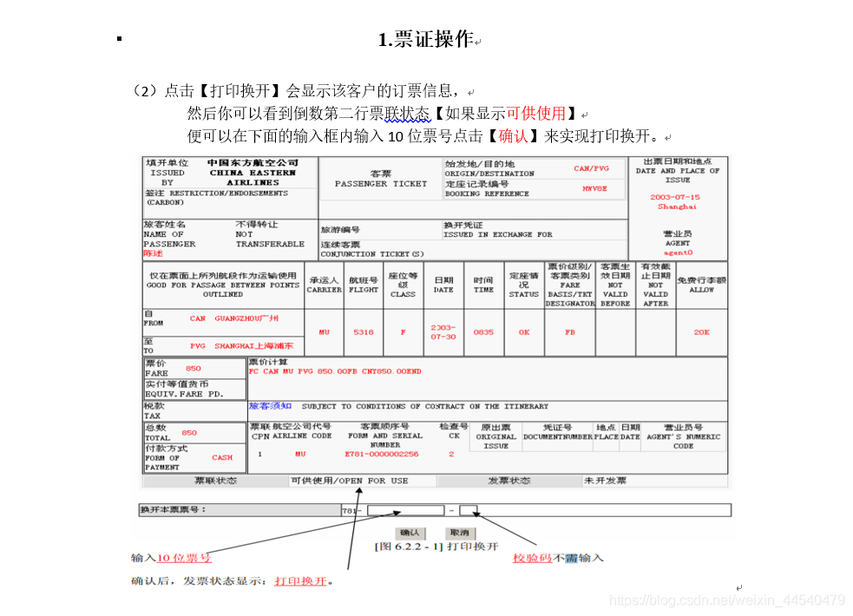The height and width of the screenshot is (616, 853).
Task: Select serial number E781-0000002256
Action: [x=381, y=454]
